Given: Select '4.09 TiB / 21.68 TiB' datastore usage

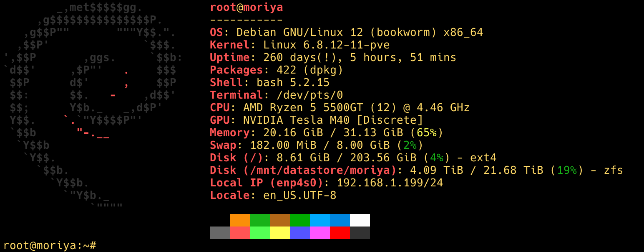Looking at the screenshot, I should (x=477, y=171).
